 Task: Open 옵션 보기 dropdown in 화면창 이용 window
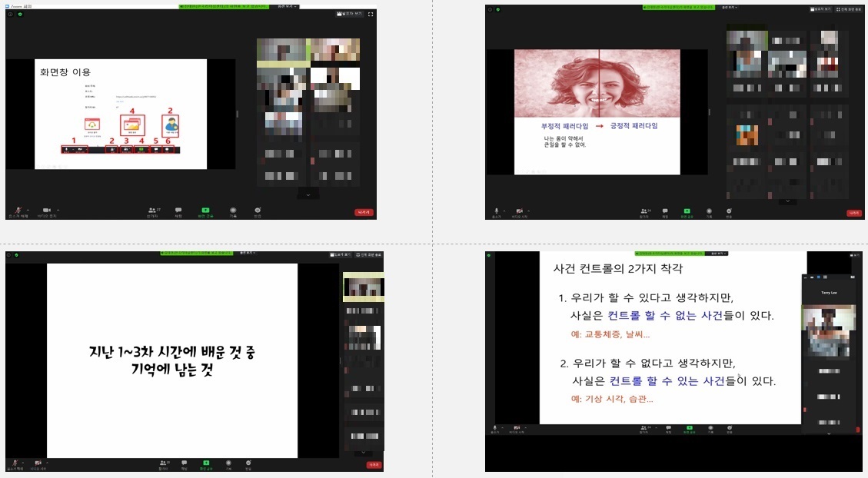click(288, 7)
